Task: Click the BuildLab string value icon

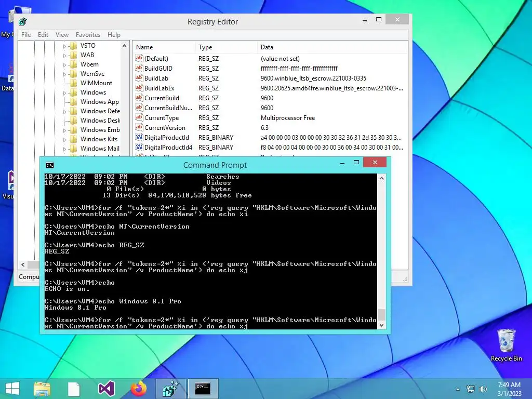Action: coord(139,78)
